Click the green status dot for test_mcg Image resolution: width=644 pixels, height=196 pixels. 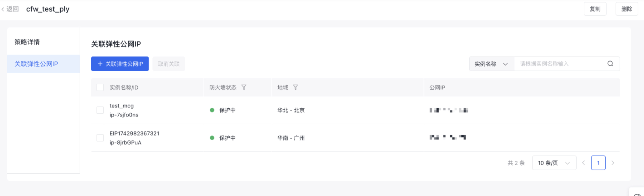click(x=212, y=110)
